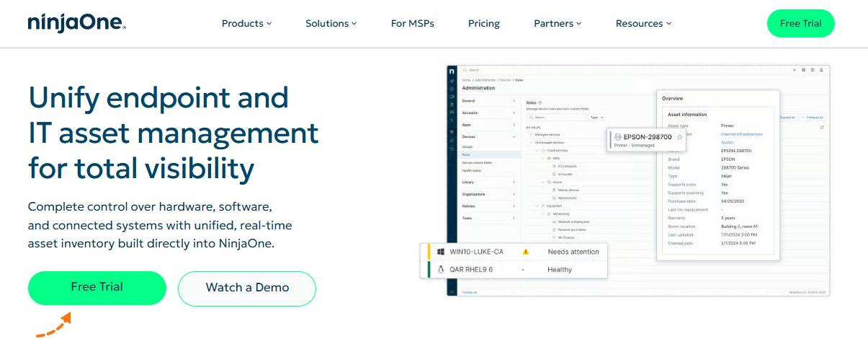Image resolution: width=868 pixels, height=339 pixels.
Task: Click the Administration breadcrumb link
Action: coord(485,79)
